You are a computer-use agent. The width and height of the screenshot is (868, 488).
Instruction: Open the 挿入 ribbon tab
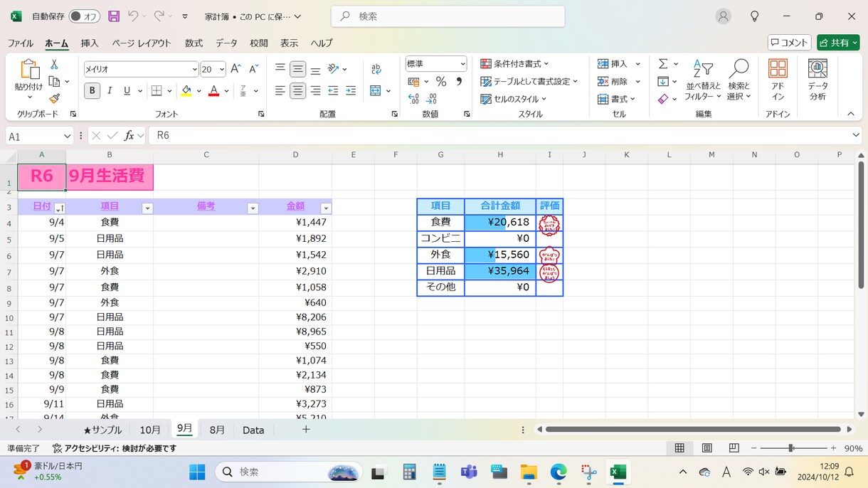pos(90,43)
